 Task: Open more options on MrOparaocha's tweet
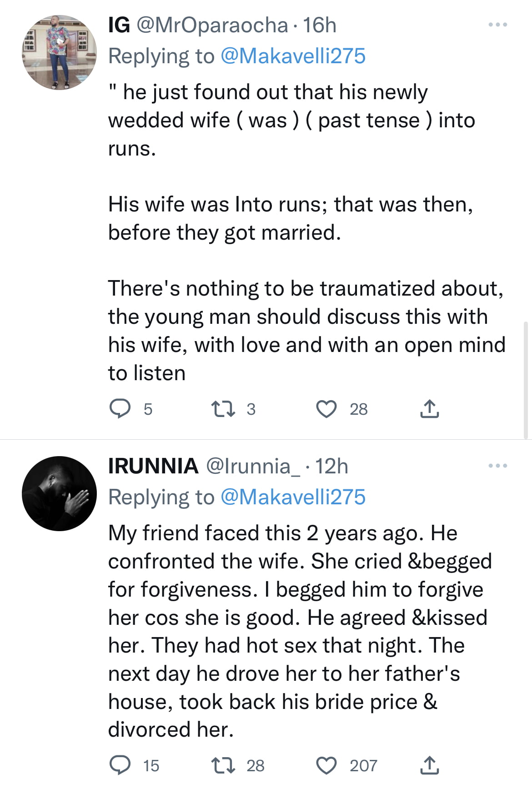point(497,25)
